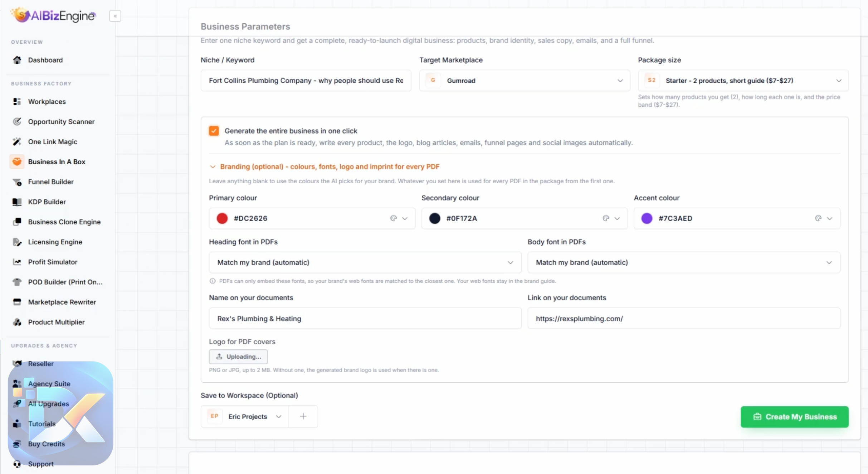Open the Target Marketplace Gumroad dropdown
Viewport: 868px width, 474px height.
(x=524, y=81)
